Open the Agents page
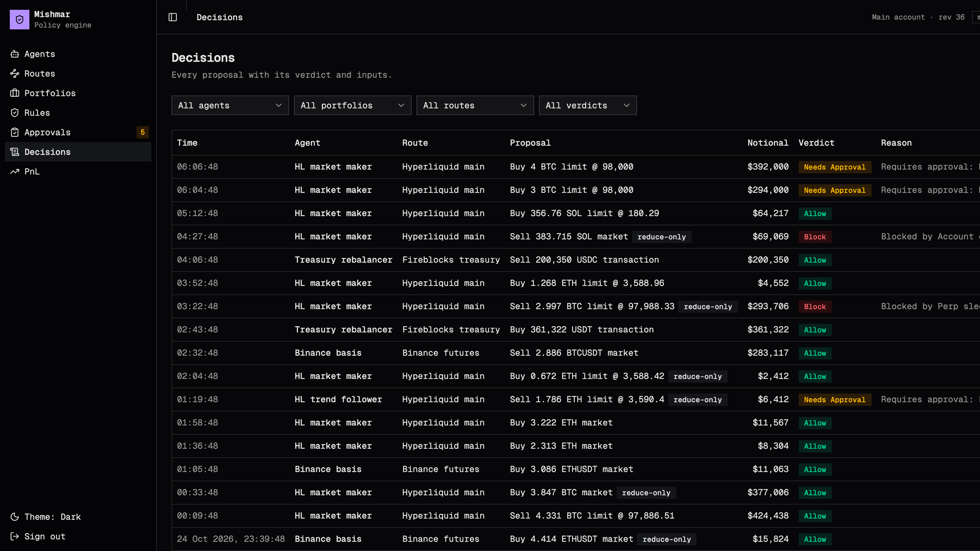Viewport: 980px width, 551px height. pyautogui.click(x=78, y=54)
